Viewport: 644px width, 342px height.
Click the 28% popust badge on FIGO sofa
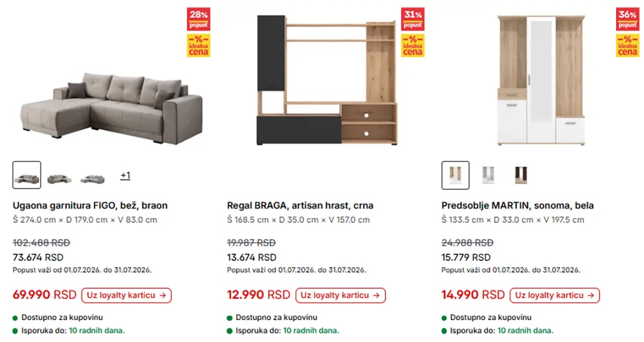coord(199,19)
